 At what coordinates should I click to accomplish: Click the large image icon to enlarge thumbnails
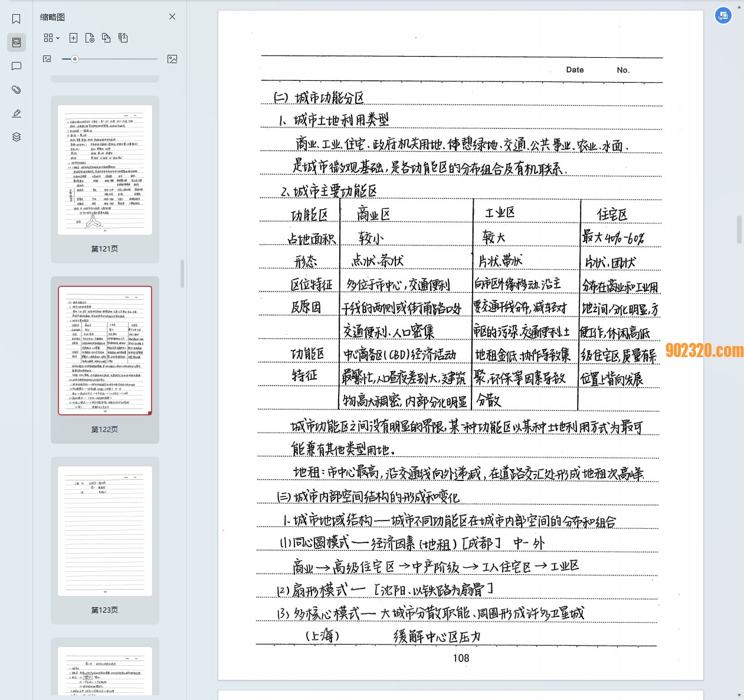tap(172, 59)
